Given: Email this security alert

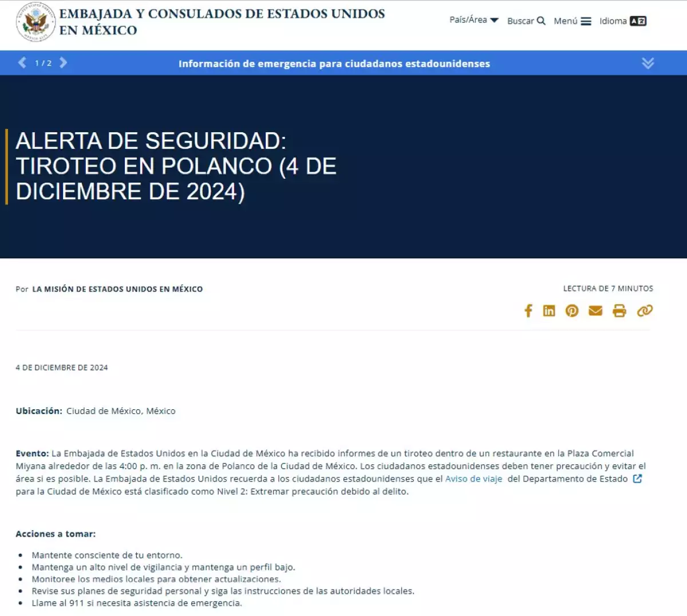Looking at the screenshot, I should (595, 311).
